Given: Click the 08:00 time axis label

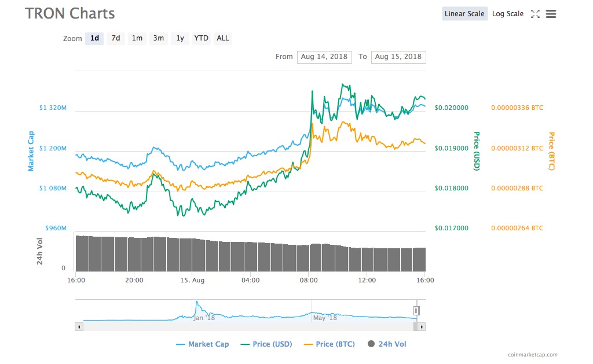Looking at the screenshot, I should pos(309,280).
